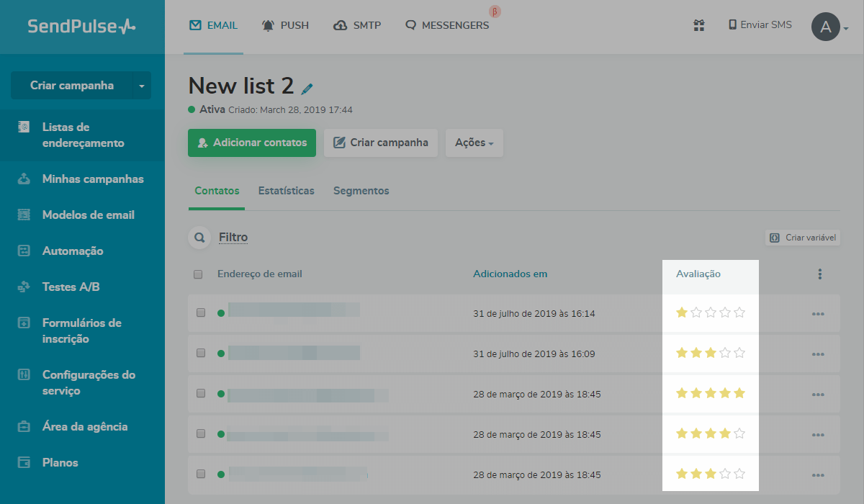Click the search magnifier icon
This screenshot has width=864, height=504.
click(199, 238)
